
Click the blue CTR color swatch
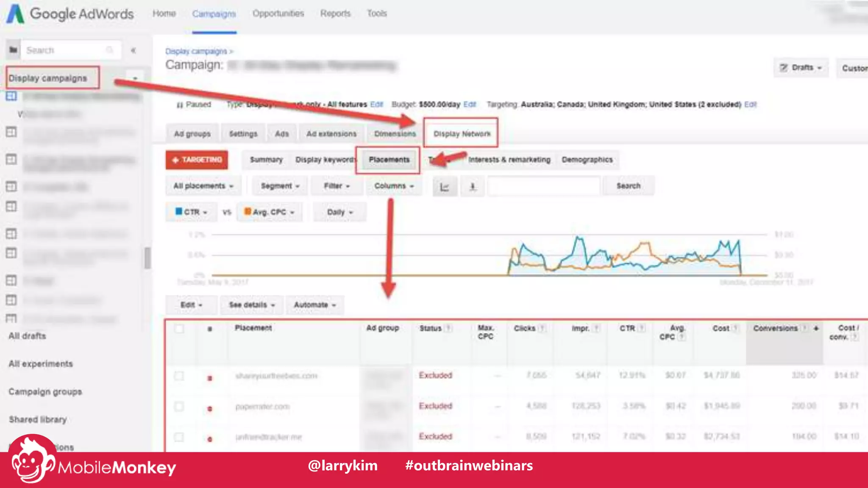pyautogui.click(x=178, y=211)
